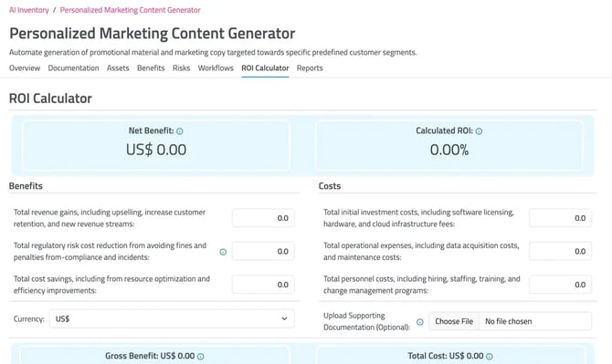Click the 'No file chosen' text
The image size is (612, 364).
coord(508,321)
